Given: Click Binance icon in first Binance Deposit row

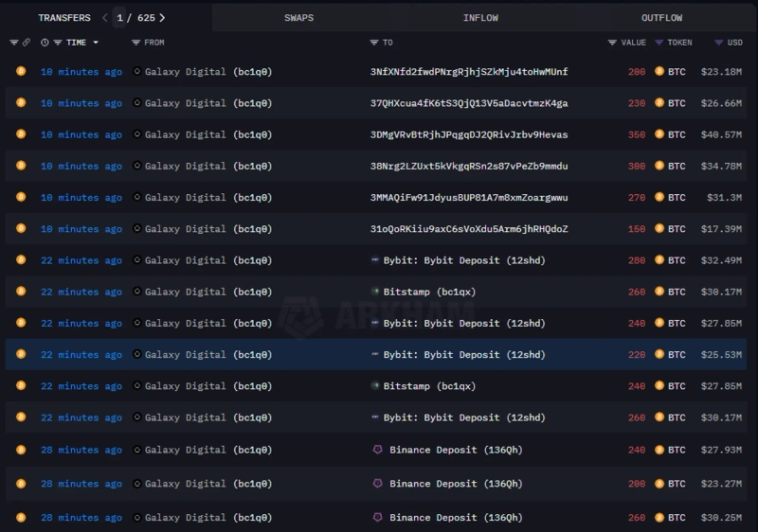Looking at the screenshot, I should click(376, 450).
